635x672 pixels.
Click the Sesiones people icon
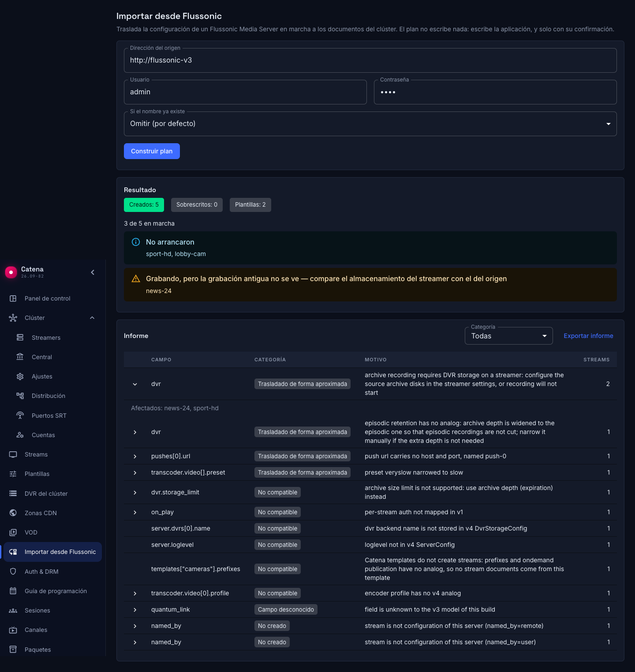coord(13,610)
